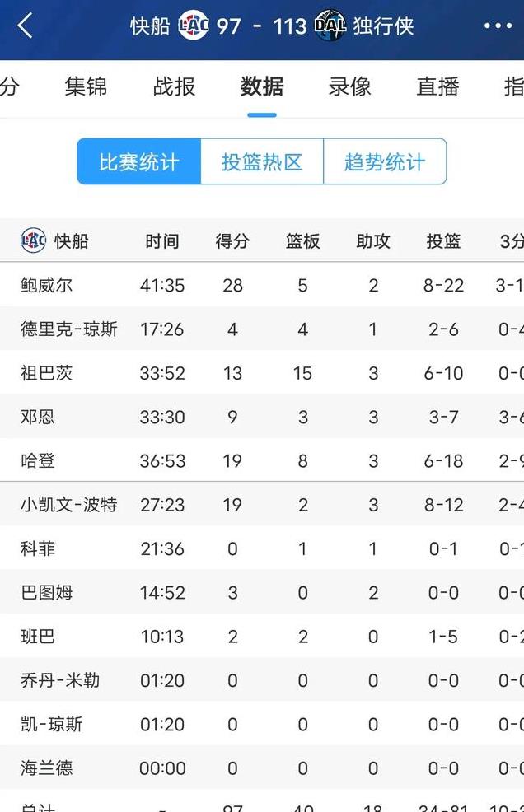
Task: Tap the DAL Mavericks logo in header
Action: coord(330,25)
